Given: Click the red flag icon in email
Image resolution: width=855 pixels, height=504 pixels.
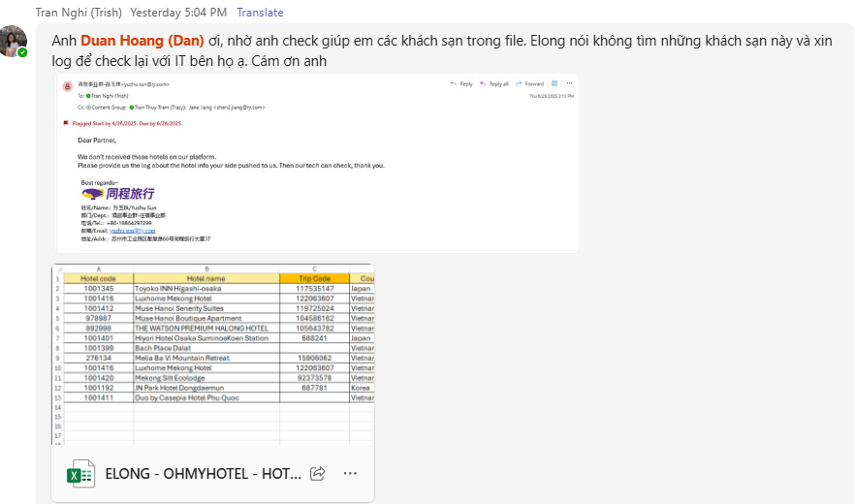Looking at the screenshot, I should click(66, 123).
